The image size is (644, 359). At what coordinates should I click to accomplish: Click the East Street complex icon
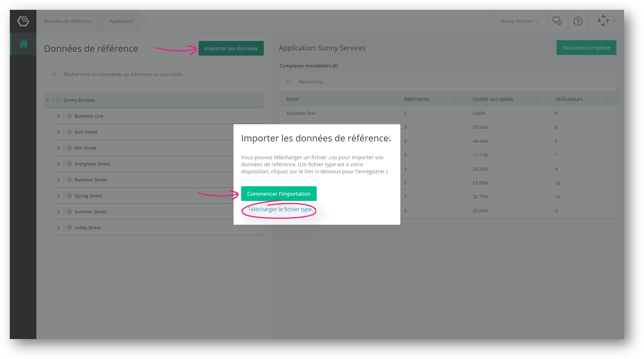pyautogui.click(x=69, y=132)
